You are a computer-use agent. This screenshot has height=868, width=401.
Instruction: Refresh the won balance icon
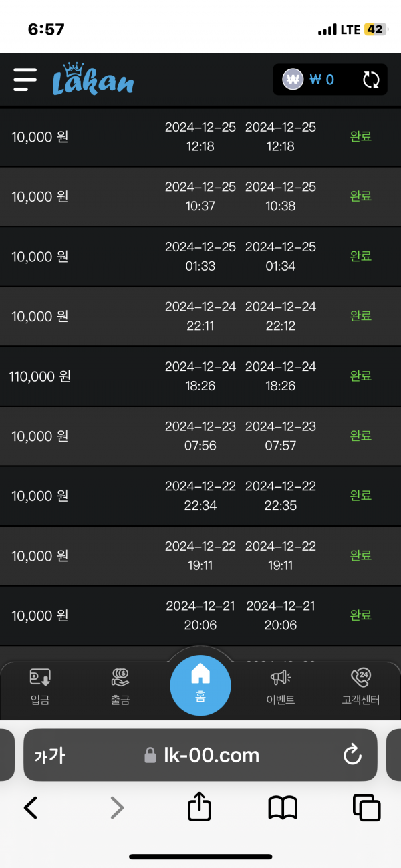point(371,80)
